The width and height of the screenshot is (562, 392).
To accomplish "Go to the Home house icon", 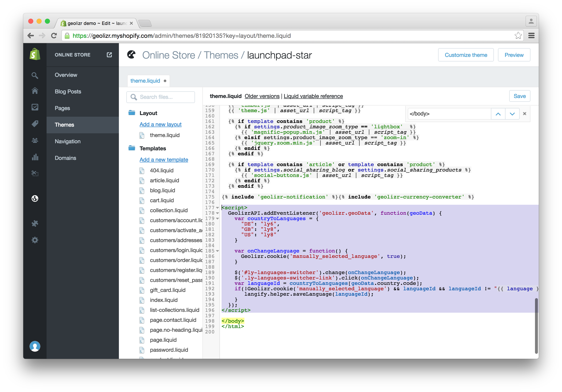I will click(35, 91).
